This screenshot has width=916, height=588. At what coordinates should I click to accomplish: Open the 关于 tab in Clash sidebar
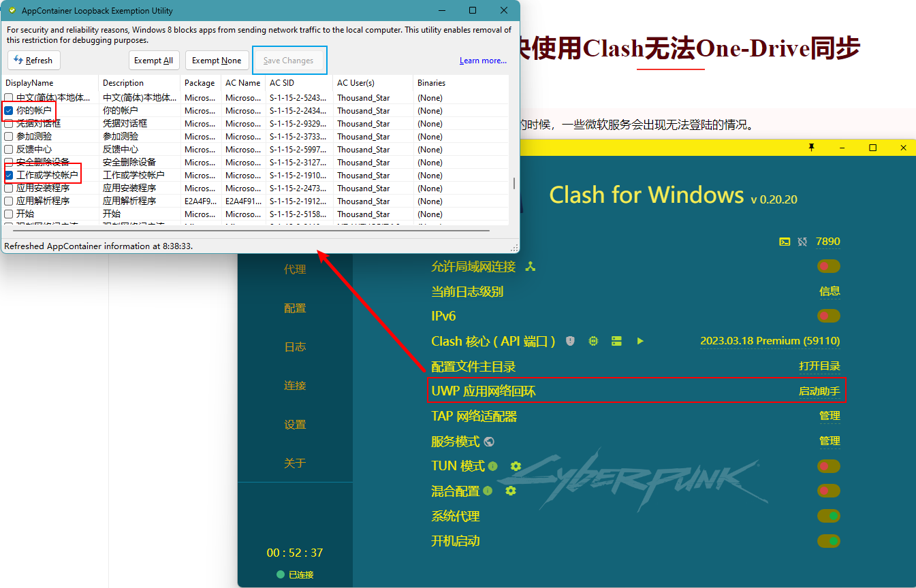295,463
